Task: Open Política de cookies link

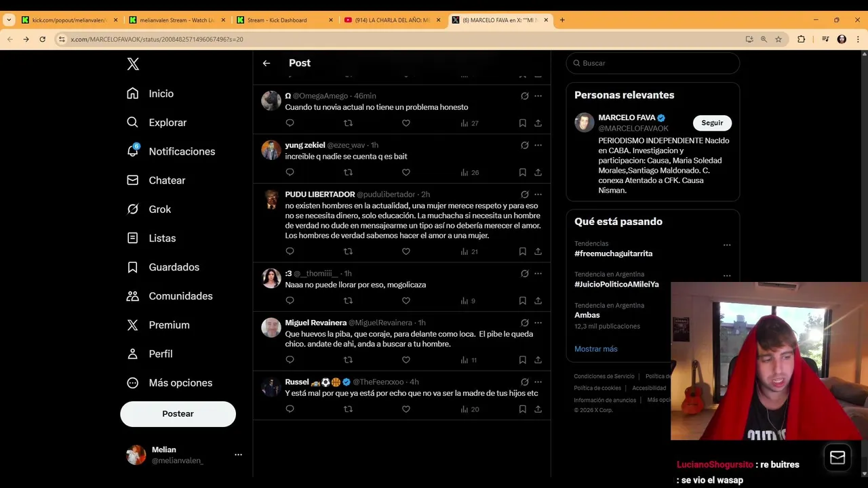Action: point(597,388)
